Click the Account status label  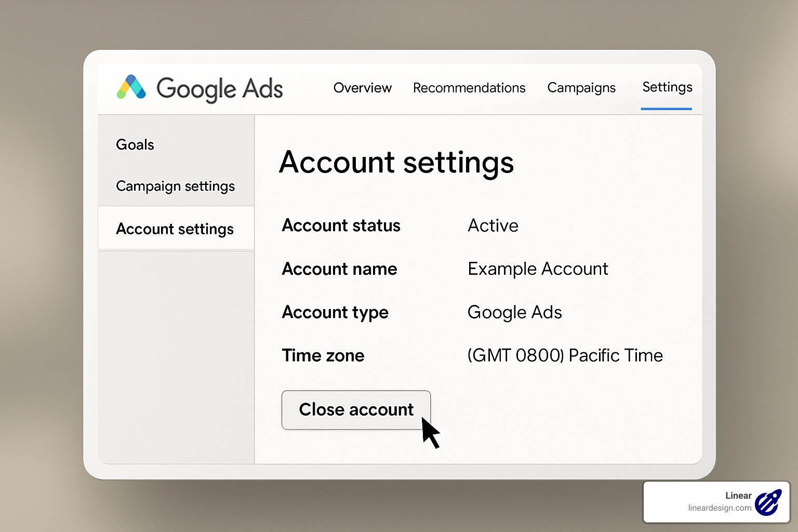point(341,225)
